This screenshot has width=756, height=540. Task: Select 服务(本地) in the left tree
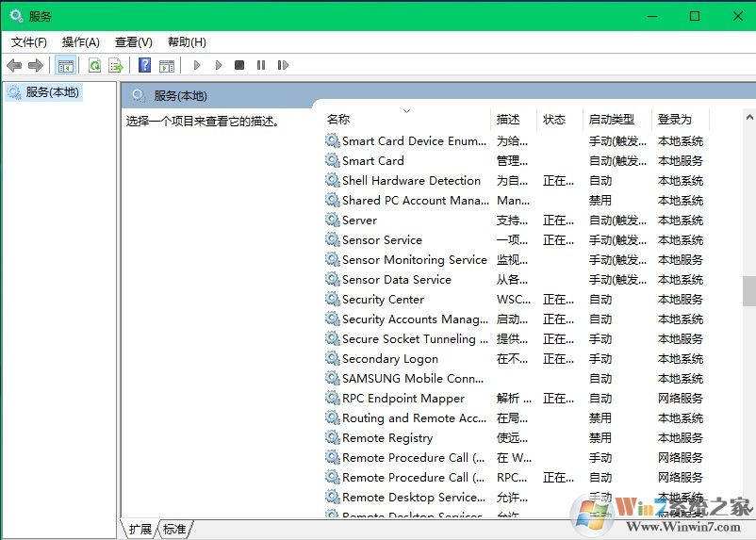52,92
